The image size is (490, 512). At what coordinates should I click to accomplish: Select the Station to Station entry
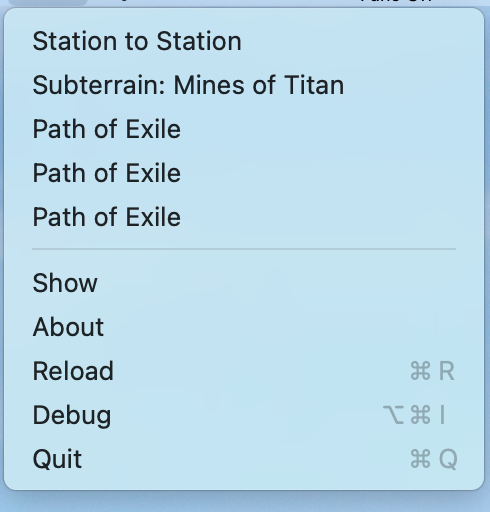(x=244, y=41)
